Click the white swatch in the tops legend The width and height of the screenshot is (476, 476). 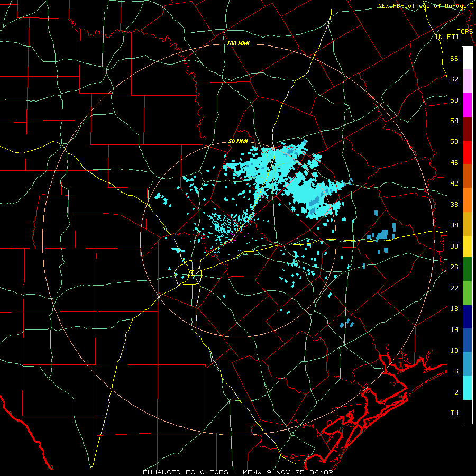pos(467,58)
